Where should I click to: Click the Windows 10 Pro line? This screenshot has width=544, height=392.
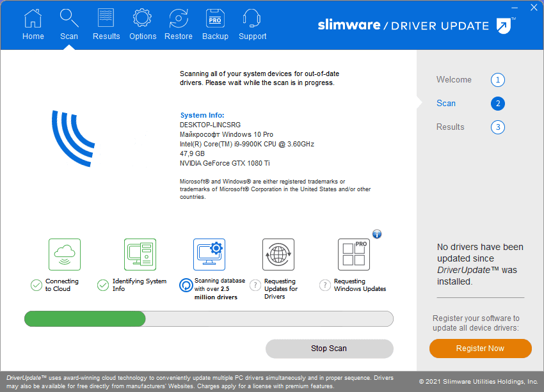click(x=226, y=134)
